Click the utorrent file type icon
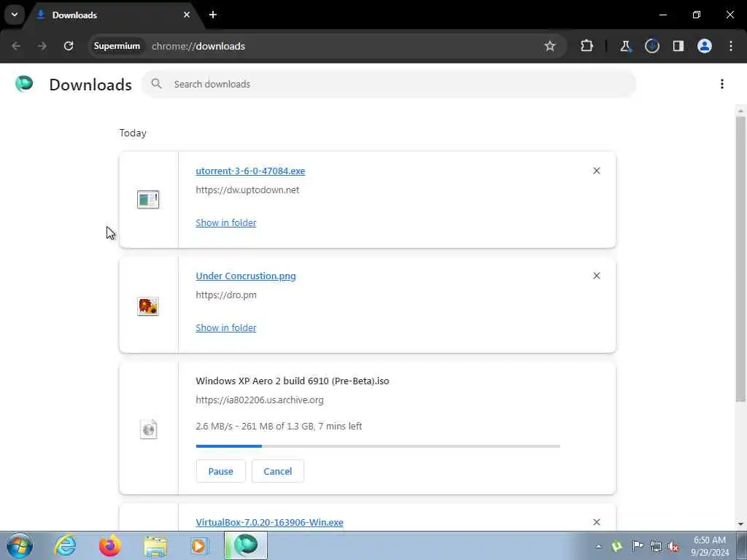 pyautogui.click(x=148, y=200)
